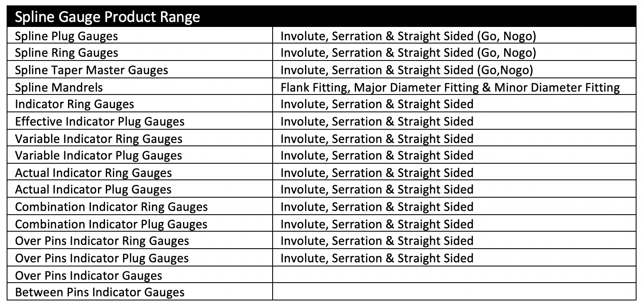Screen dimensions: 644x305
Task: Select the Indicator Ring Gauges cell
Action: 140,104
